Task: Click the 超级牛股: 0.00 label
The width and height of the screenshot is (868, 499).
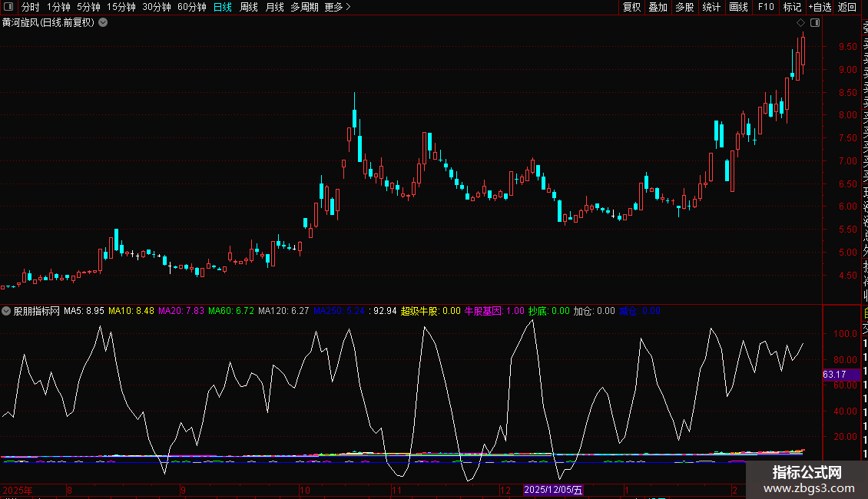Action: coord(431,311)
